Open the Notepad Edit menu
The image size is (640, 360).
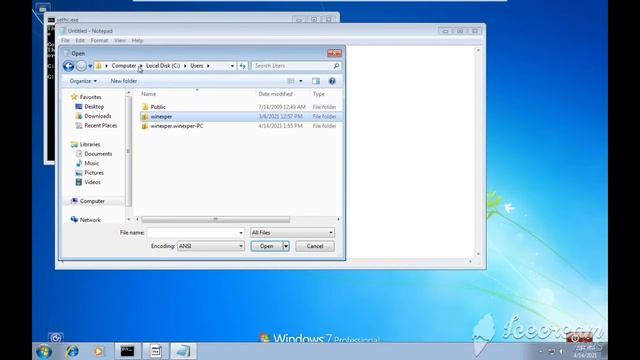pos(80,40)
